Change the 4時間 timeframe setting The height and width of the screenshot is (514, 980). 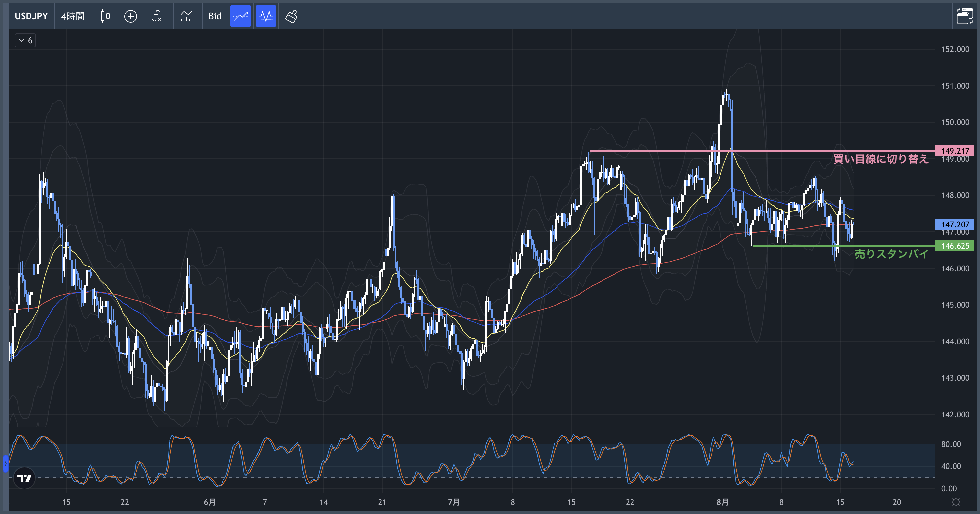click(73, 16)
